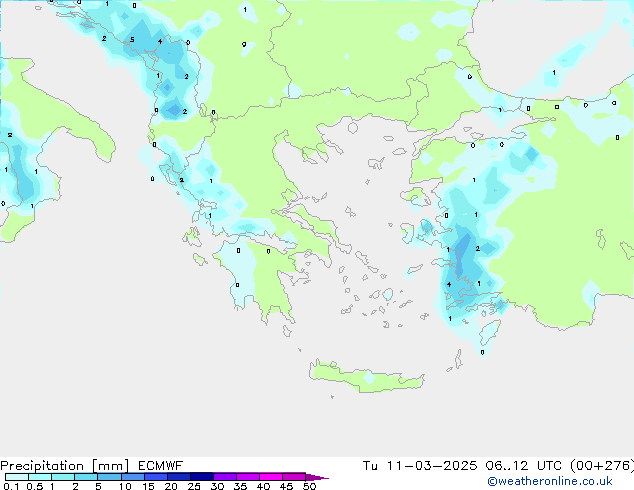Image resolution: width=634 pixels, height=490 pixels.
Task: Click the 25–30 mm navy legend swatch
Action: tap(201, 477)
